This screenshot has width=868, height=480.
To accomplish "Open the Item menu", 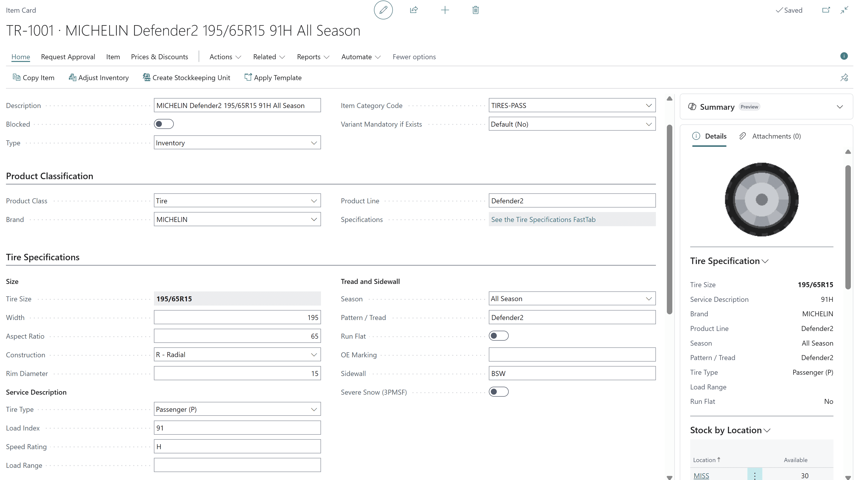I will [x=113, y=57].
